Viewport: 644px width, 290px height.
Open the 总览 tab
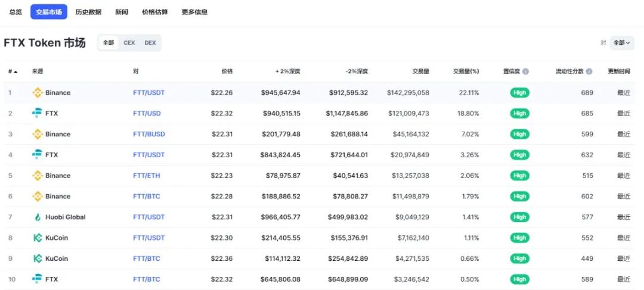16,12
